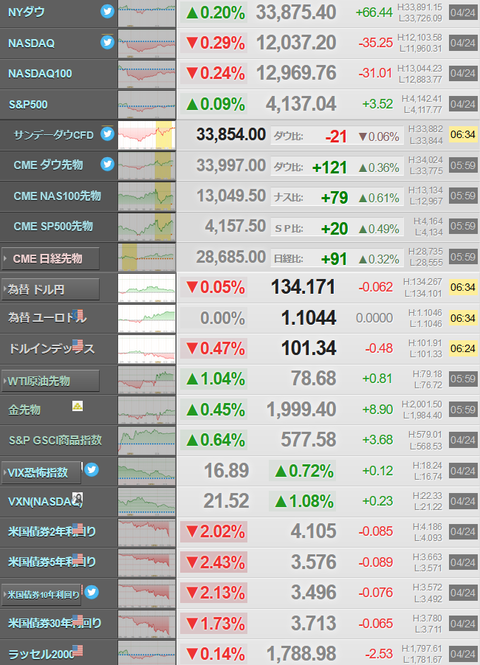
Task: Expand the CME 日経先物 button
Action: point(50,258)
